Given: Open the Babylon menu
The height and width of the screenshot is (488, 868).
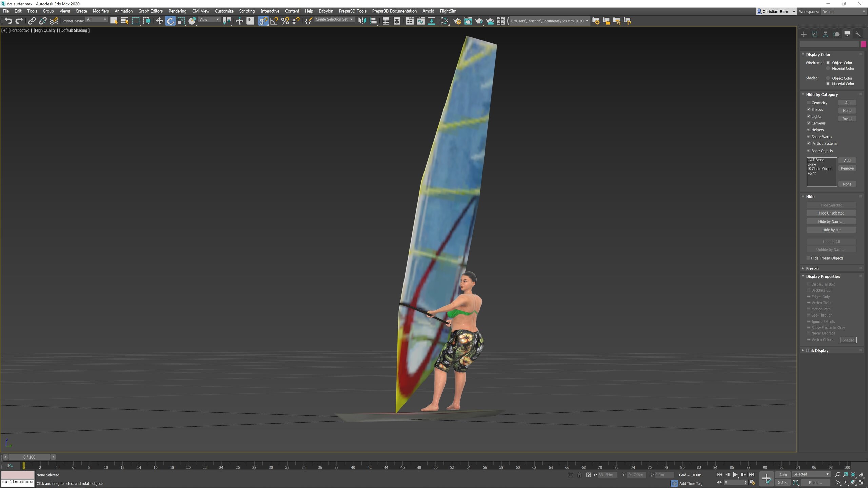Looking at the screenshot, I should coord(325,11).
